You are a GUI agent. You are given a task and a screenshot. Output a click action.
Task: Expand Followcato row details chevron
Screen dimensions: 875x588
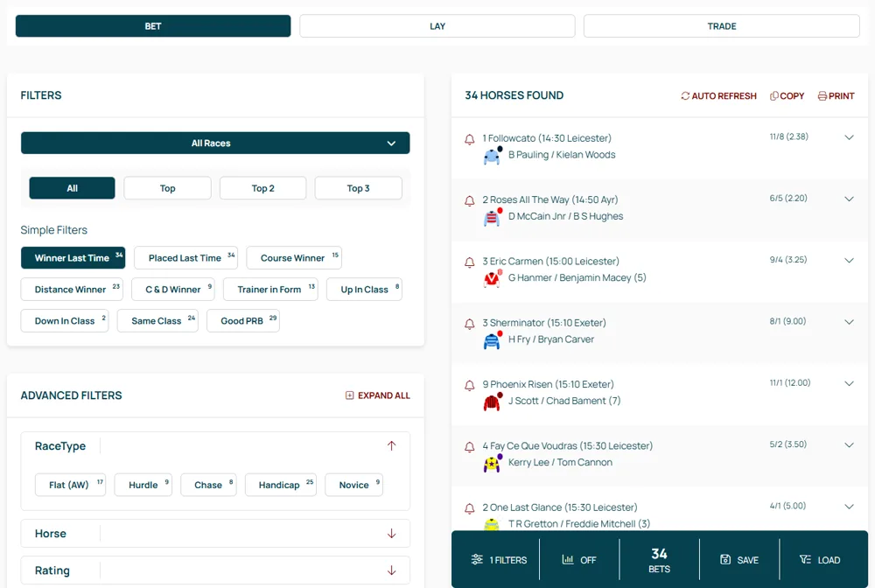tap(849, 137)
